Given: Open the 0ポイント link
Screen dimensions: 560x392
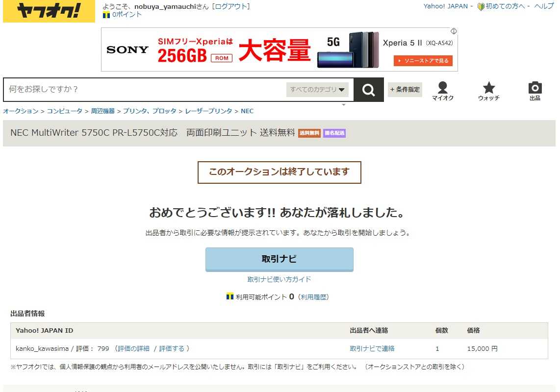Looking at the screenshot, I should coord(127,15).
